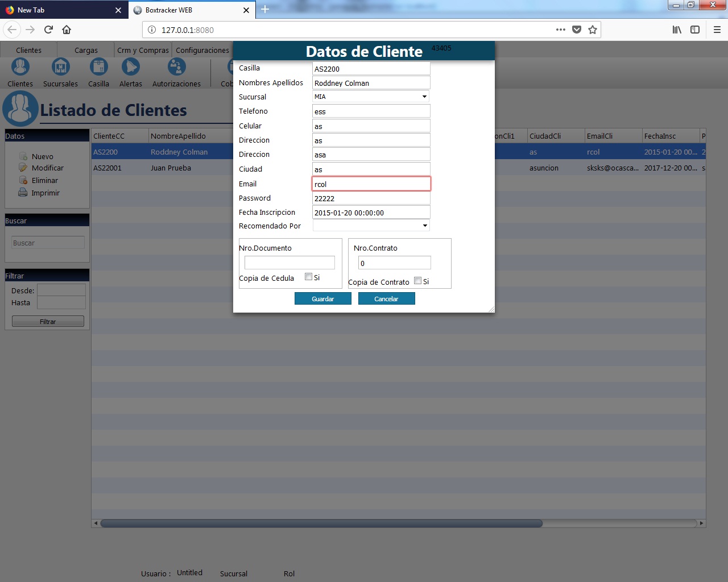Viewport: 728px width, 582px height.
Task: Open the Casilla toolbar icon
Action: 98,68
